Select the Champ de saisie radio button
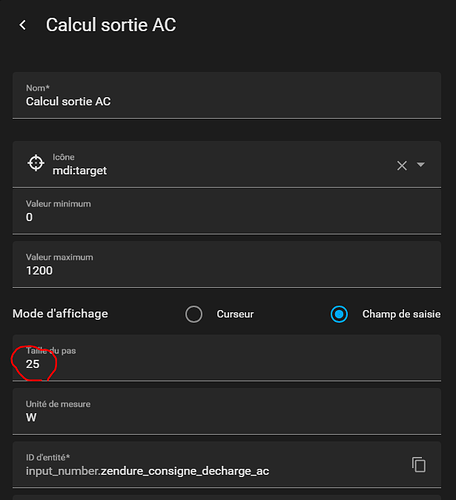The image size is (456, 500). point(339,314)
